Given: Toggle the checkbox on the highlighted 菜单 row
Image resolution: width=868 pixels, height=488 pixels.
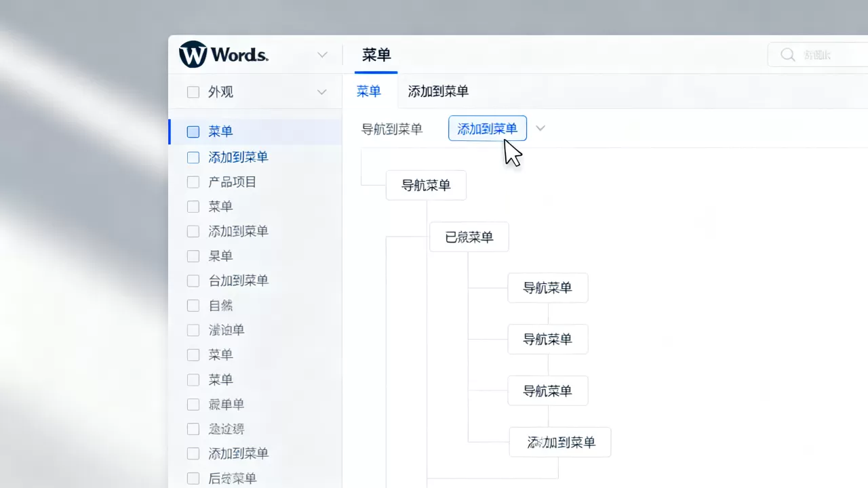Looking at the screenshot, I should click(x=193, y=132).
